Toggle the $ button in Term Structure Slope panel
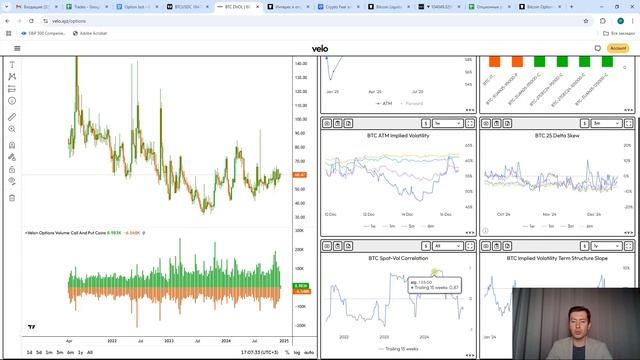 click(x=584, y=246)
